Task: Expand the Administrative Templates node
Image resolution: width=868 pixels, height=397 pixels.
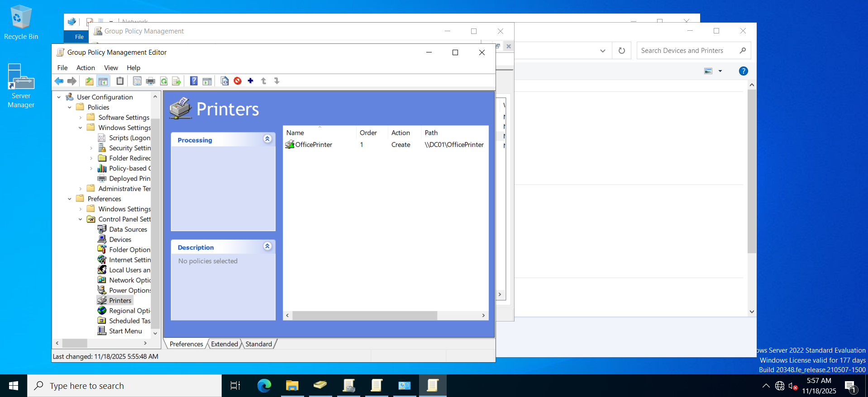Action: click(x=81, y=189)
